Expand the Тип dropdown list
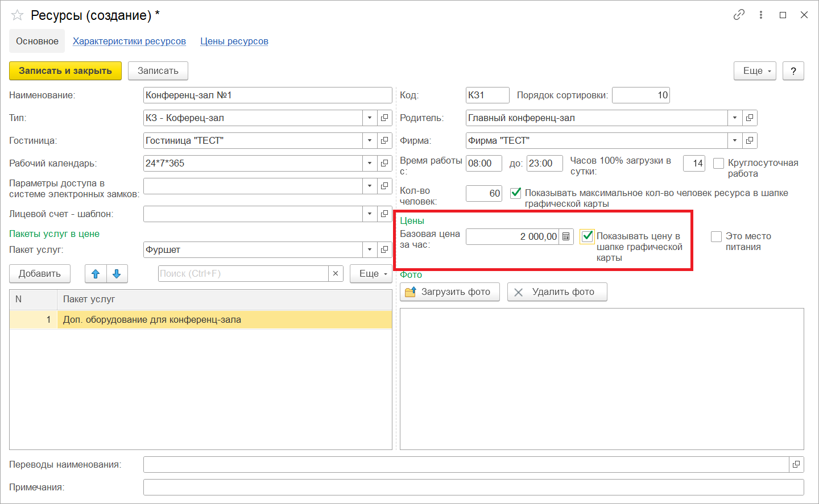819x504 pixels. click(x=370, y=118)
